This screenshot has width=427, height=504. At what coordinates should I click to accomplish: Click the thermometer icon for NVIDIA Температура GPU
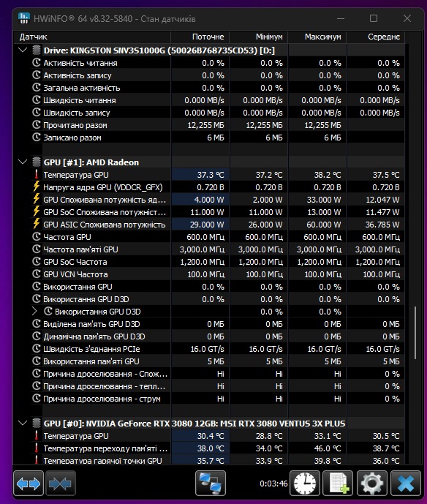pos(37,436)
